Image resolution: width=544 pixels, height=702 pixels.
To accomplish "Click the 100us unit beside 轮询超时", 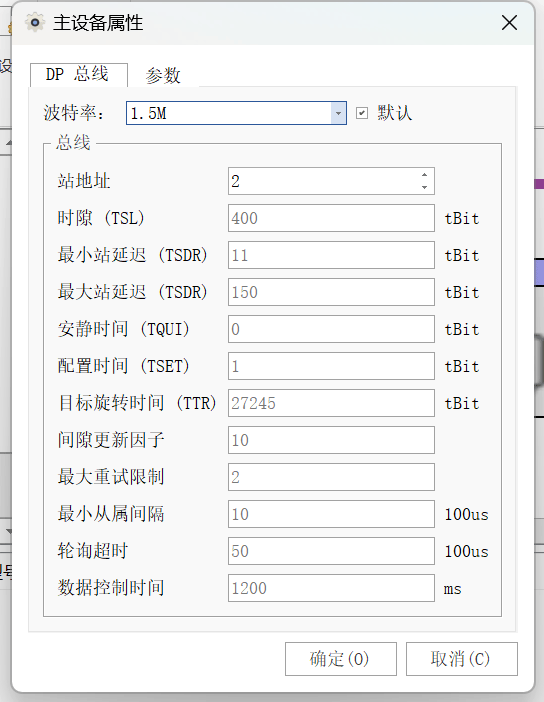I will (466, 551).
